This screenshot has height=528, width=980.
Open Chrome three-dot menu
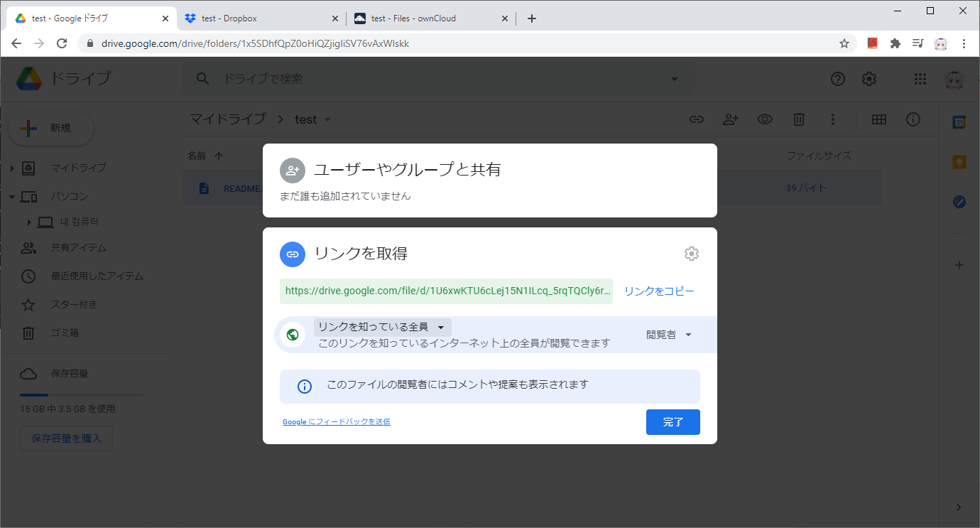(964, 43)
